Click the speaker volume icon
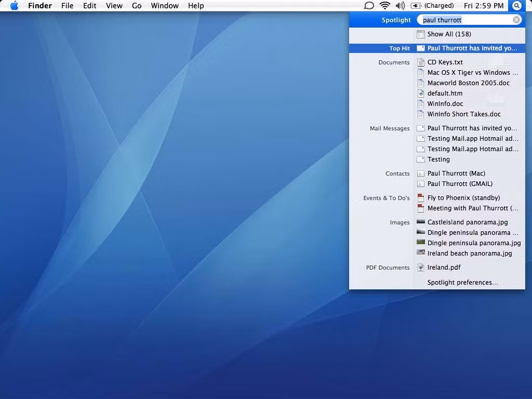The height and width of the screenshot is (399, 532). coord(399,6)
